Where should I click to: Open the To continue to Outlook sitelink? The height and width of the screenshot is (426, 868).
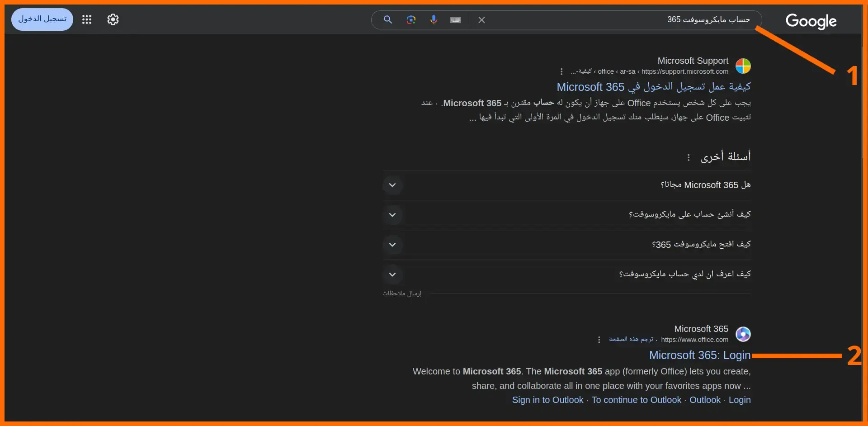pos(636,400)
